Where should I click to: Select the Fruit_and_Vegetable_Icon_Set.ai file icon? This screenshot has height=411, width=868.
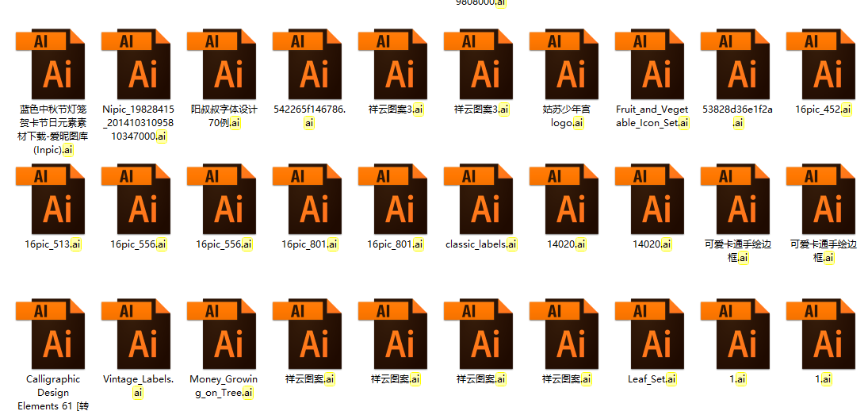point(649,65)
